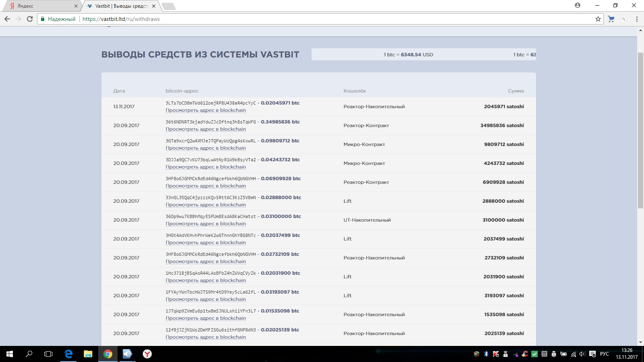644x362 pixels.
Task: Open CCleaner tray icon
Action: click(525, 354)
